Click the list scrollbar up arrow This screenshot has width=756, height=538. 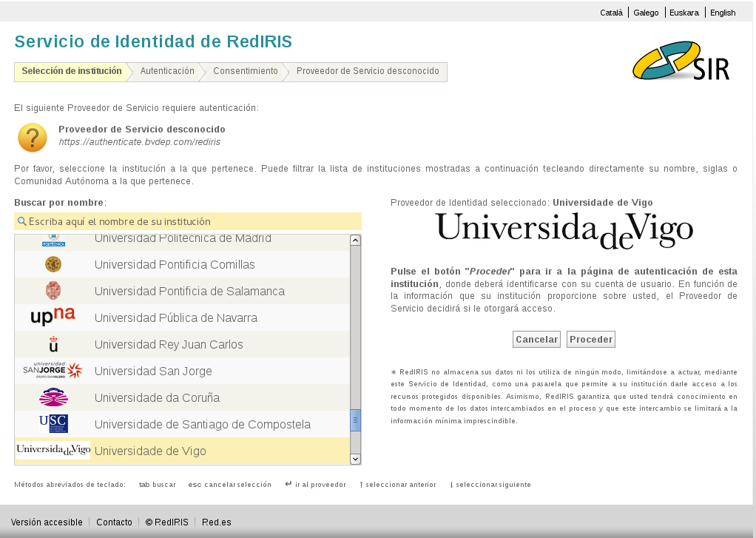coord(355,240)
